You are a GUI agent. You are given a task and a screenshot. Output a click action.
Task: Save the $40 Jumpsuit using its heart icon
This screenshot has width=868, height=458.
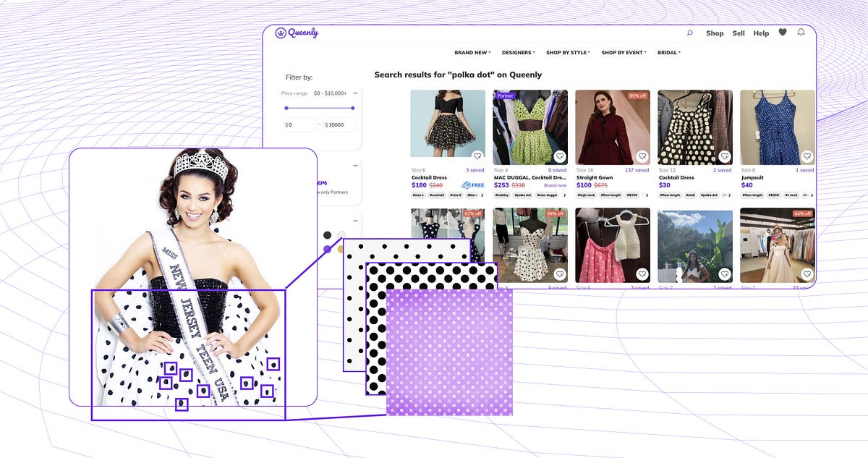click(x=807, y=155)
